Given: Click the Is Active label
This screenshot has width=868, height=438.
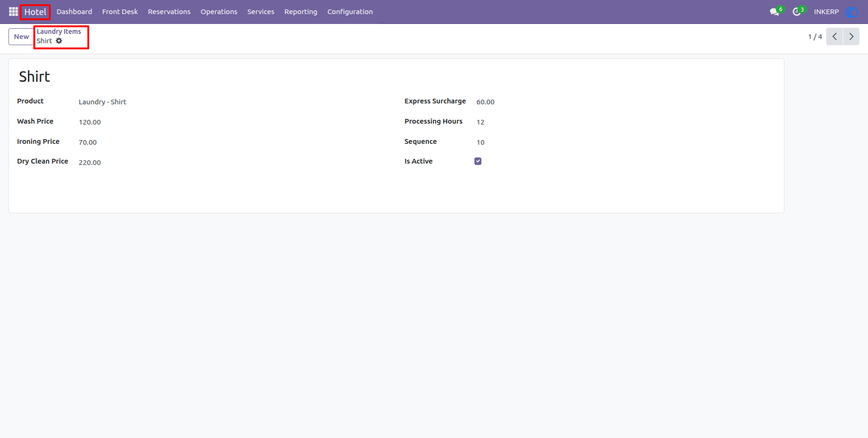Looking at the screenshot, I should point(418,161).
